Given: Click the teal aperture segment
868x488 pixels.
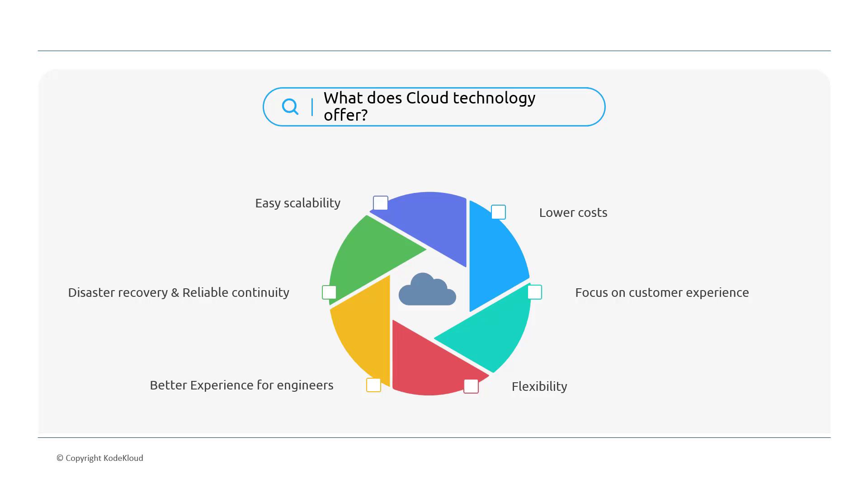Looking at the screenshot, I should pyautogui.click(x=493, y=330).
